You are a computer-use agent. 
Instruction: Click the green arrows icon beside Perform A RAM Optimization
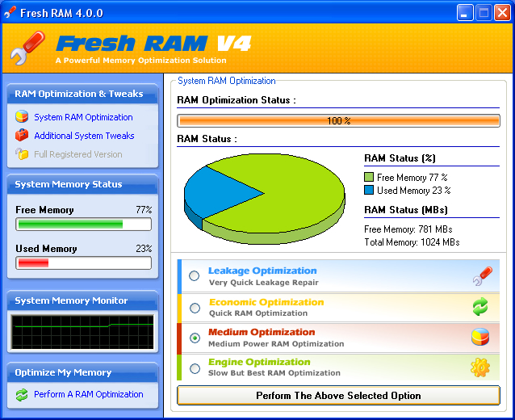[22, 395]
